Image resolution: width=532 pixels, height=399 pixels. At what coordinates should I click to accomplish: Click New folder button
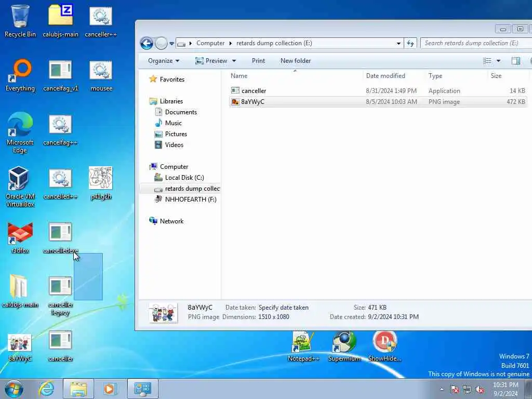[296, 61]
